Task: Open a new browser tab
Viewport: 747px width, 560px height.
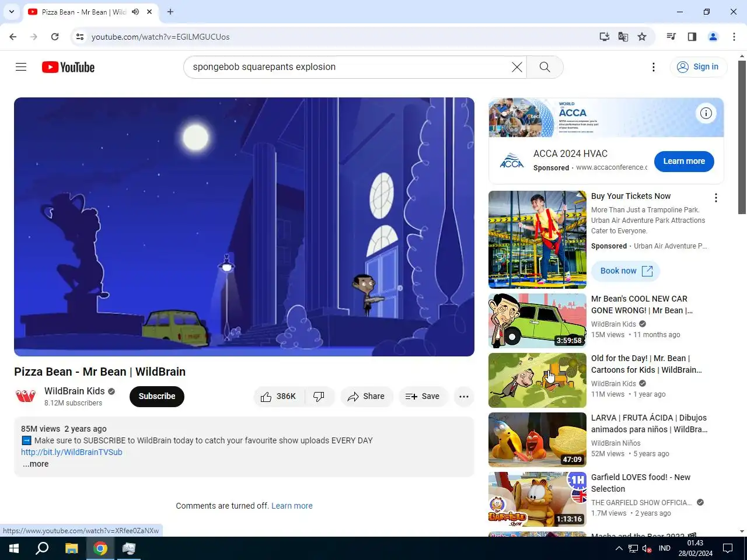Action: pyautogui.click(x=170, y=12)
